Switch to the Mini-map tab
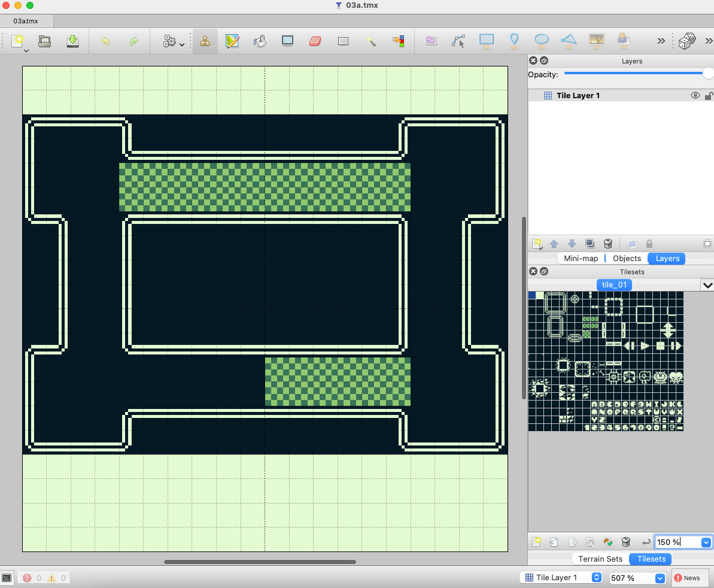The height and width of the screenshot is (588, 714). [581, 258]
